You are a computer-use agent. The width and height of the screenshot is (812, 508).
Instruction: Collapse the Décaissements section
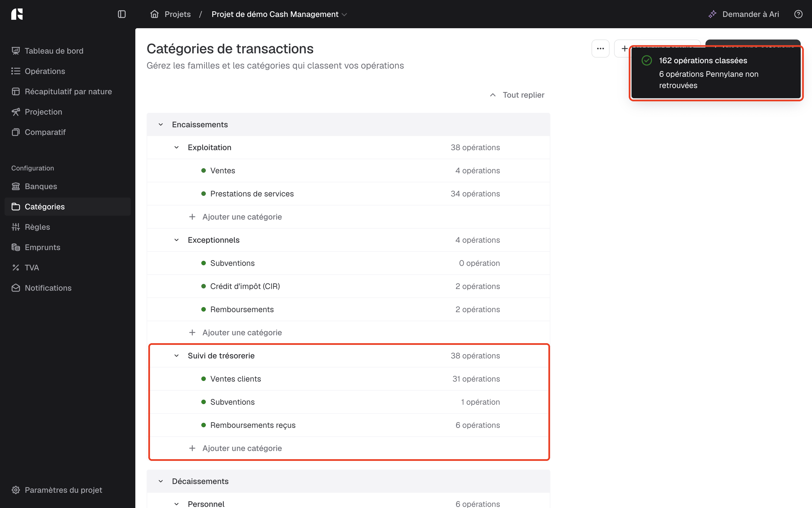161,481
